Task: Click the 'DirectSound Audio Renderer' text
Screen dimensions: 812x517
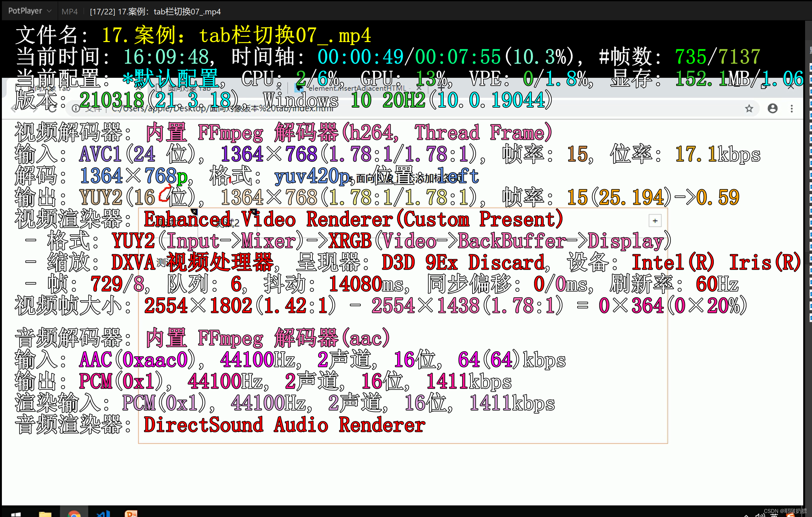Action: click(285, 424)
